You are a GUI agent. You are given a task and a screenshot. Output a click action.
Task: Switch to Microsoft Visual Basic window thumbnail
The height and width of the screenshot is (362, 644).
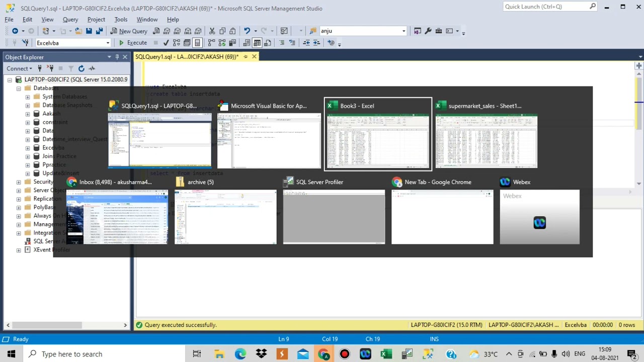pyautogui.click(x=269, y=134)
